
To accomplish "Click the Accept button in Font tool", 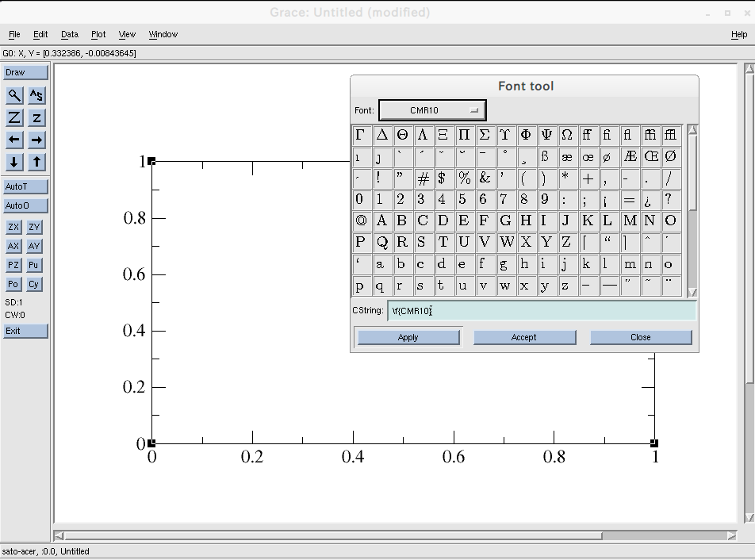I will tap(523, 337).
